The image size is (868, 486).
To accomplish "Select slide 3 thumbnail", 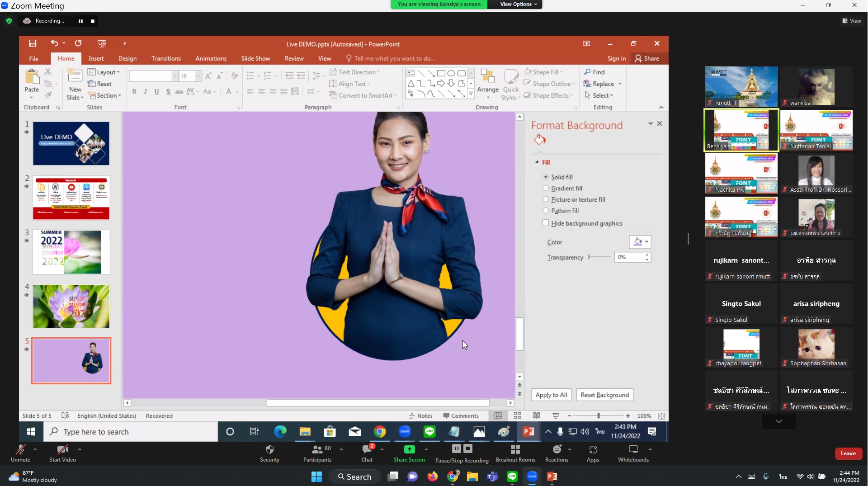I will 71,252.
